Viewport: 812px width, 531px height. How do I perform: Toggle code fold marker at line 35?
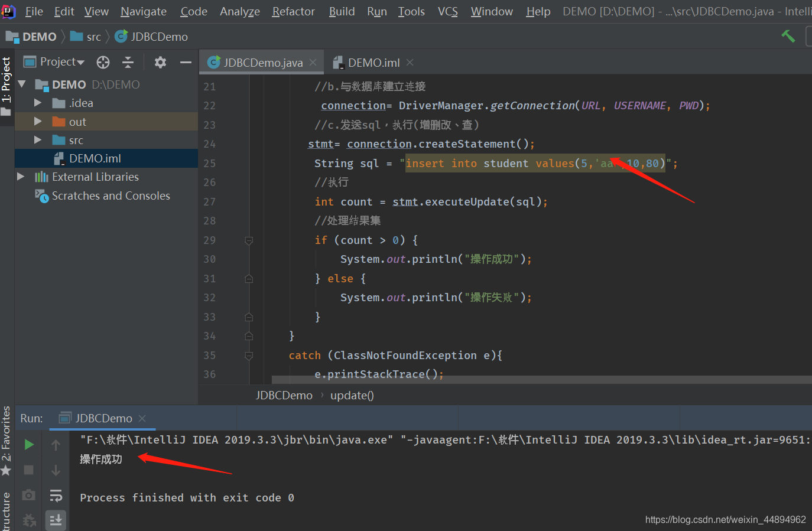[249, 356]
